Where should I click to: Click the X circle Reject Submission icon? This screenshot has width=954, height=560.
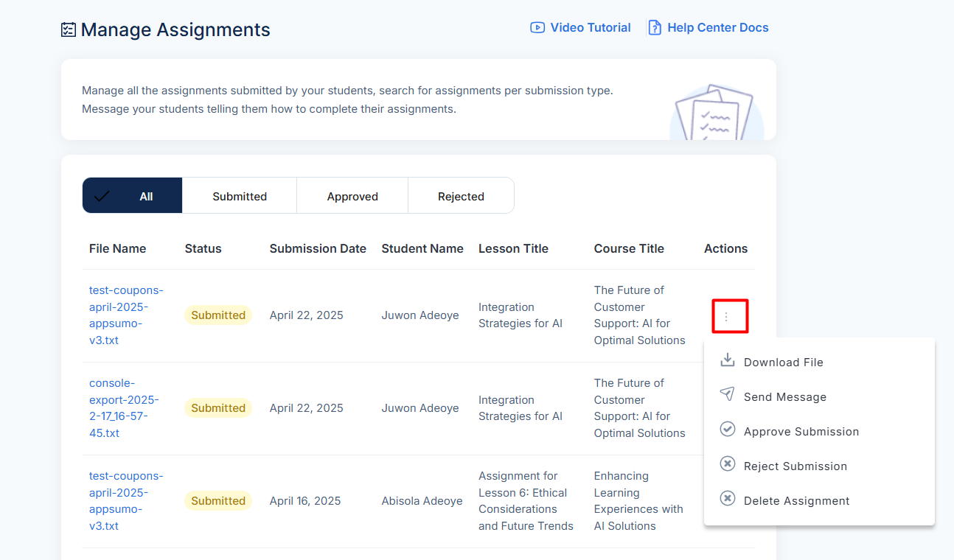(x=728, y=463)
